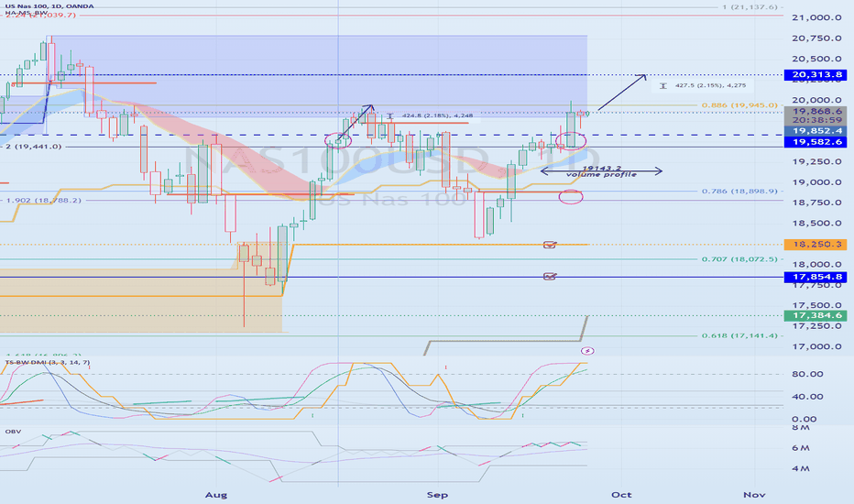854x504 pixels.
Task: Click the 80.00 level on the DMI scale
Action: click(x=807, y=374)
